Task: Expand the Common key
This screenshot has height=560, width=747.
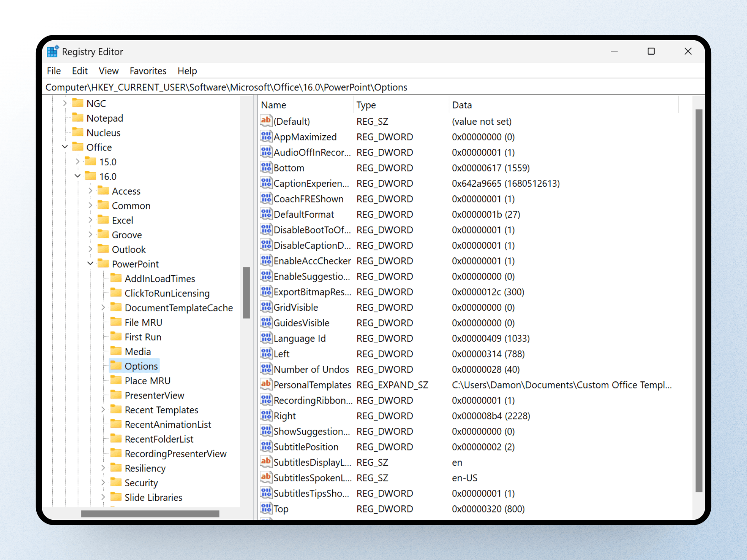Action: click(90, 205)
